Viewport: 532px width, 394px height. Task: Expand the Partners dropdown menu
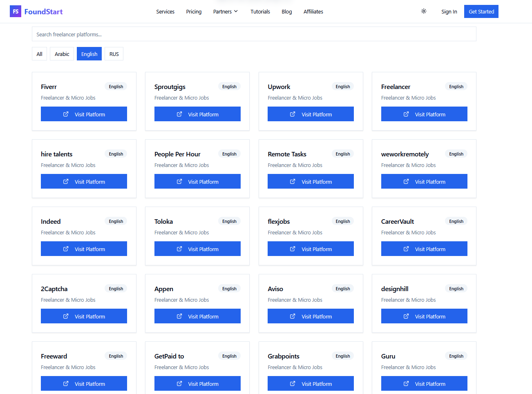(x=226, y=11)
